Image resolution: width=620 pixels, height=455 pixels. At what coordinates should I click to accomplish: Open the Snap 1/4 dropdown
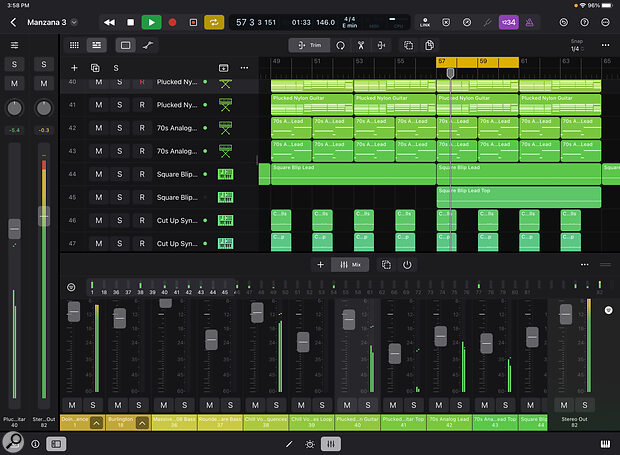pos(577,45)
